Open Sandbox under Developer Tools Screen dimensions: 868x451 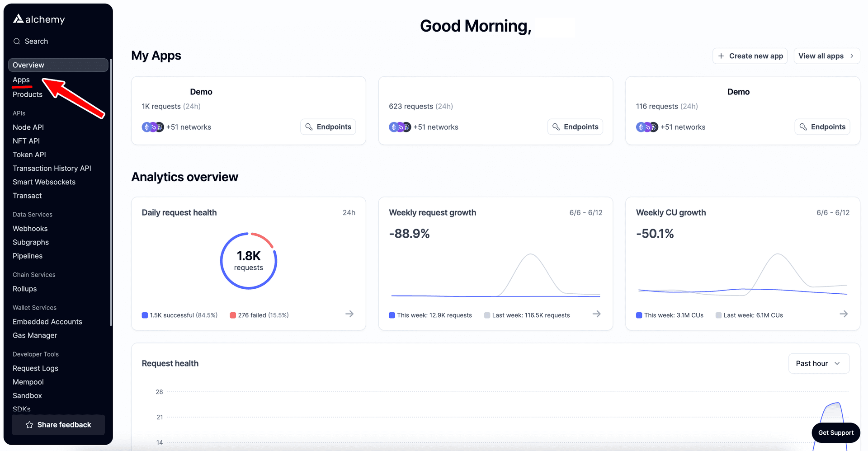tap(27, 395)
